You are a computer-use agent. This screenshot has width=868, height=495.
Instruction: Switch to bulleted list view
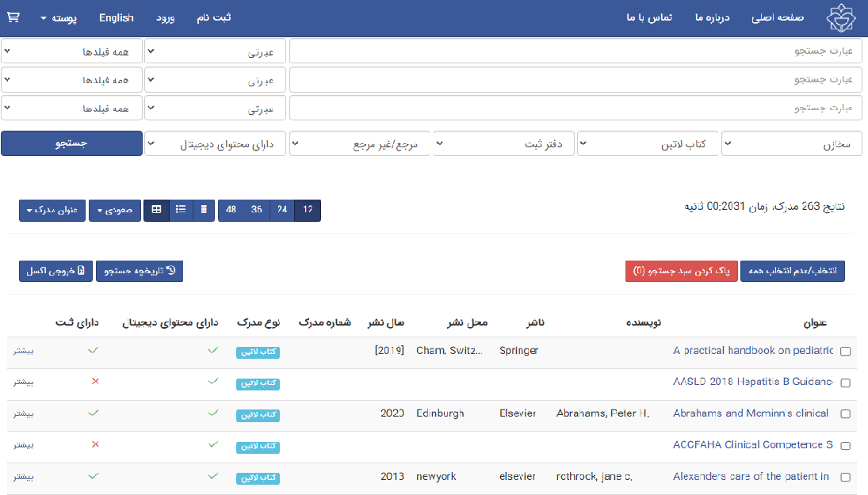(x=181, y=210)
